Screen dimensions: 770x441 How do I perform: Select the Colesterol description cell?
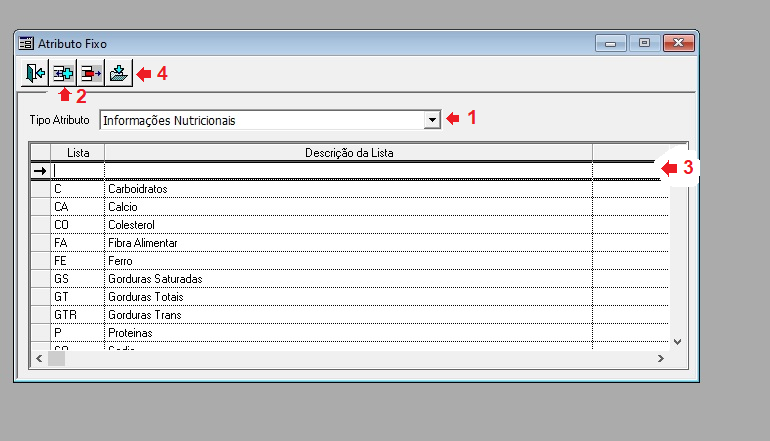349,224
